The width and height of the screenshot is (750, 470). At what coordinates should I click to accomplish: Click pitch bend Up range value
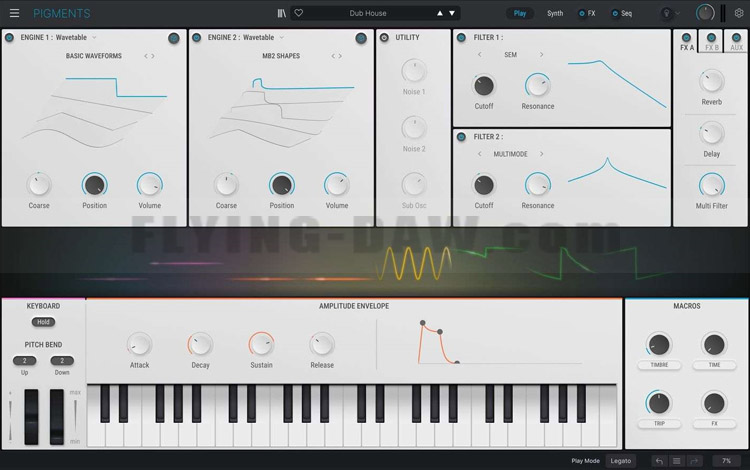(x=24, y=361)
